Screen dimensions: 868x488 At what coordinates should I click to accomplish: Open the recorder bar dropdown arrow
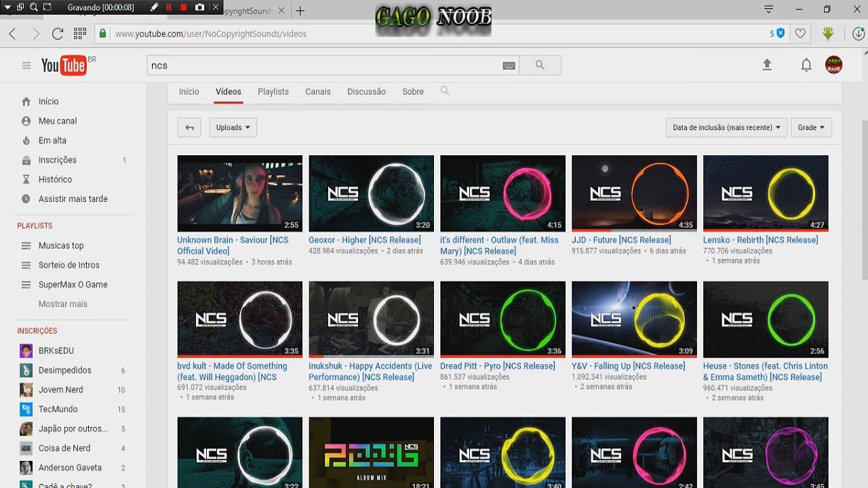pos(7,7)
